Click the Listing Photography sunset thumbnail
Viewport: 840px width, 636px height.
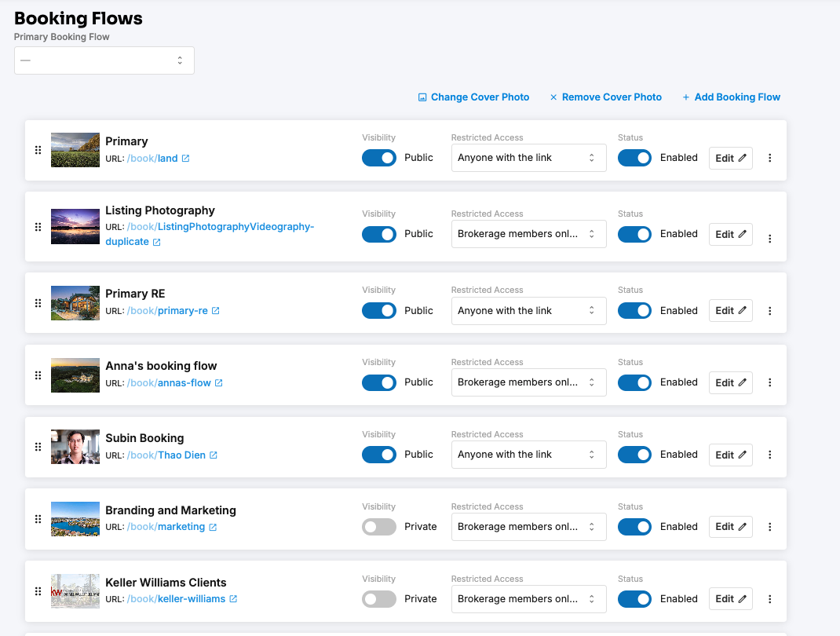[75, 227]
